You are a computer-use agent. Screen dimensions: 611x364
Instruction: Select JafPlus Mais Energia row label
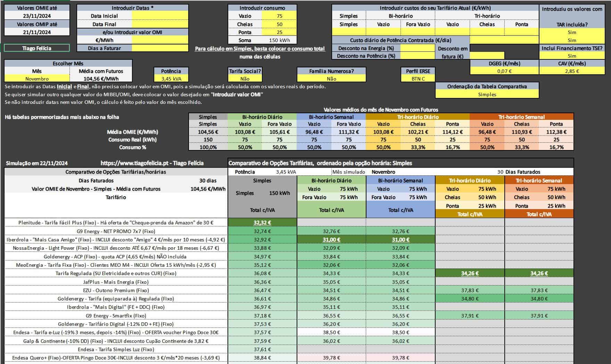tap(116, 282)
